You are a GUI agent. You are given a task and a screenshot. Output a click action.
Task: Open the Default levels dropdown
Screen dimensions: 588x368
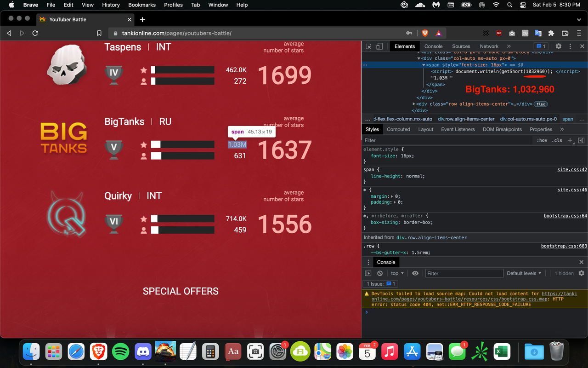[524, 273]
